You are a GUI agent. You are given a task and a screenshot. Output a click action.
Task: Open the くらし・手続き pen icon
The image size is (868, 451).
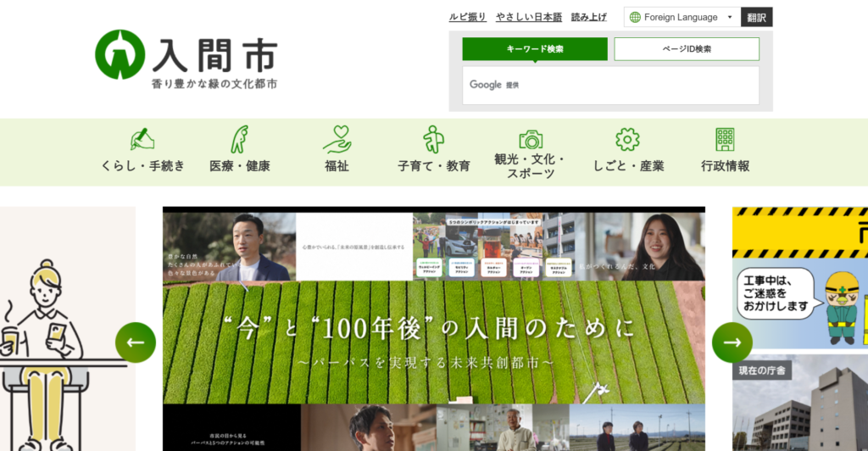coord(142,138)
